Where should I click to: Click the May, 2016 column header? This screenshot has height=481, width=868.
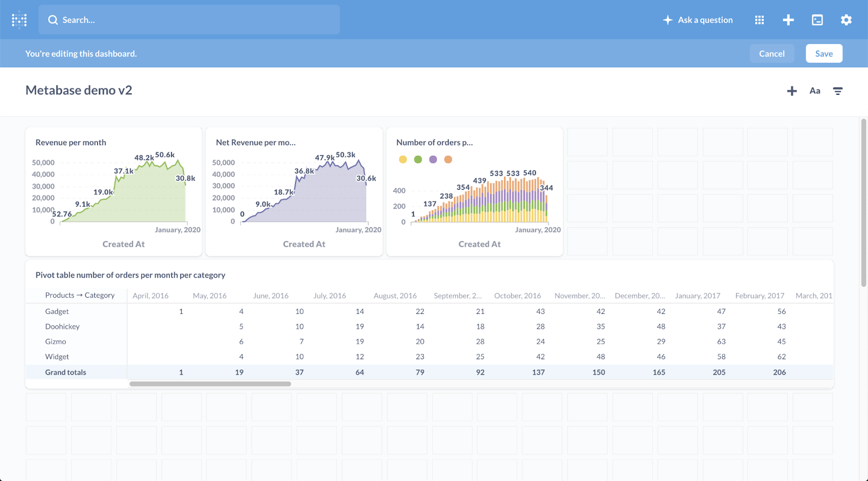pyautogui.click(x=209, y=296)
